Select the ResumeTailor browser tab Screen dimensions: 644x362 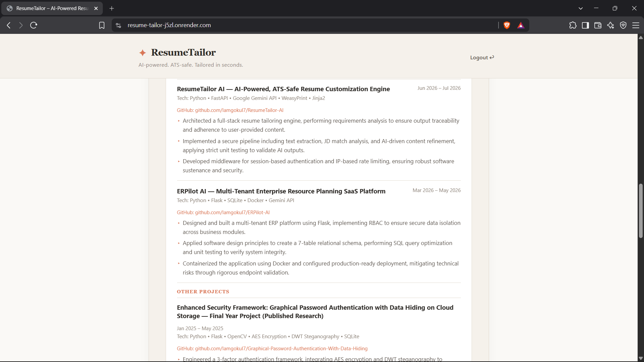(x=52, y=8)
